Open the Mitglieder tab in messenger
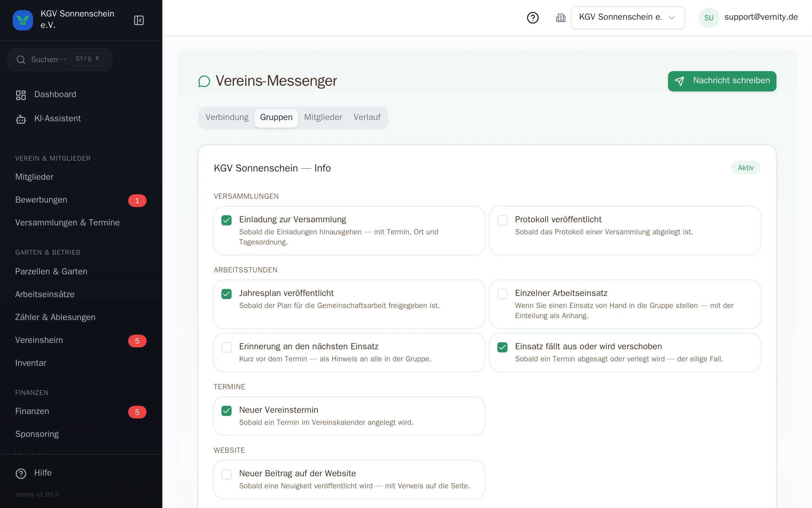The image size is (812, 508). (x=323, y=117)
